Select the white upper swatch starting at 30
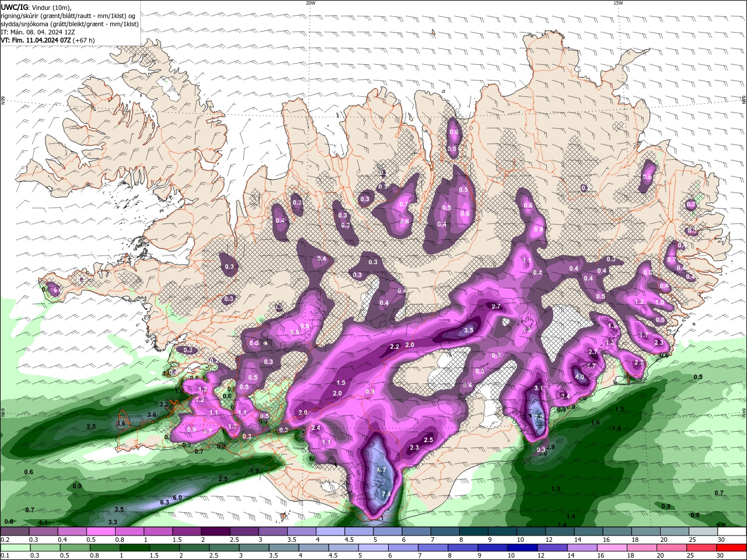The image size is (747, 560). 732,531
